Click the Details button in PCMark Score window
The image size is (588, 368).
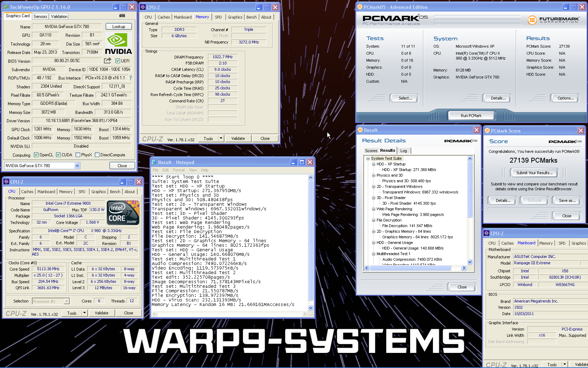[503, 200]
